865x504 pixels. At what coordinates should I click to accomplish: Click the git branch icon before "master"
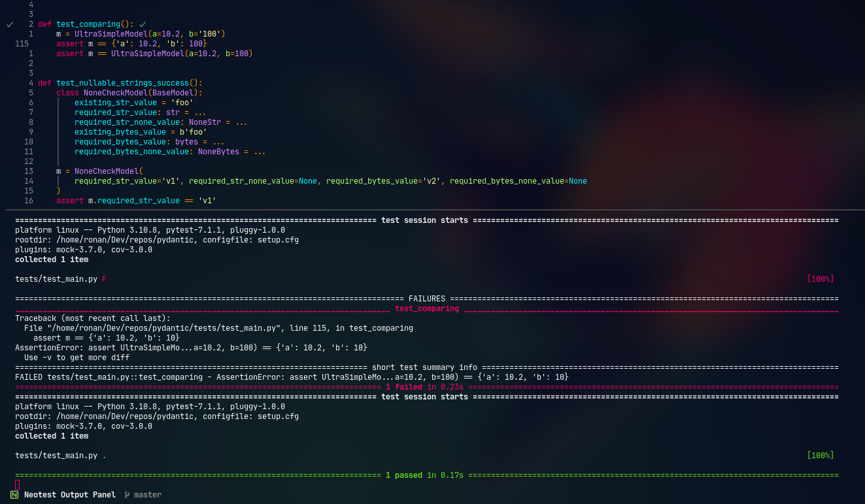(127, 495)
